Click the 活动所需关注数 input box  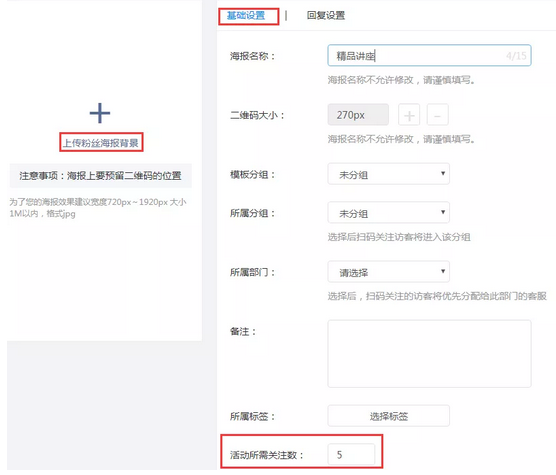[351, 454]
